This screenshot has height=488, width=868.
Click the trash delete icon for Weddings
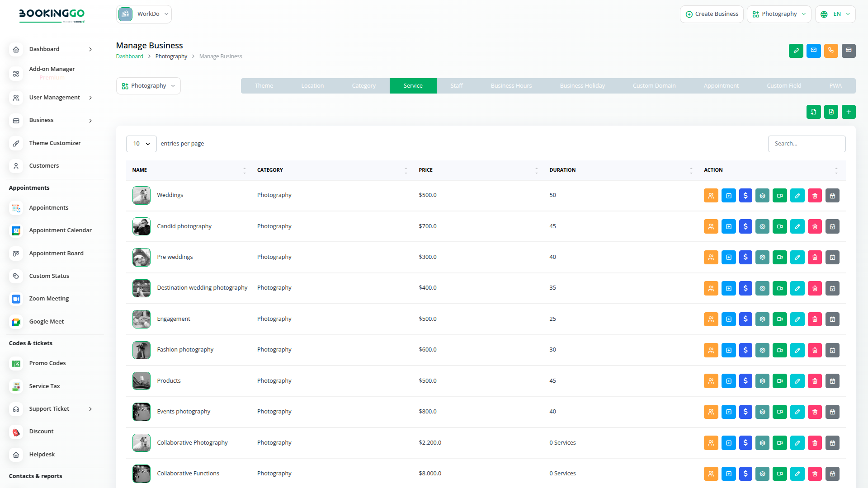(x=815, y=196)
